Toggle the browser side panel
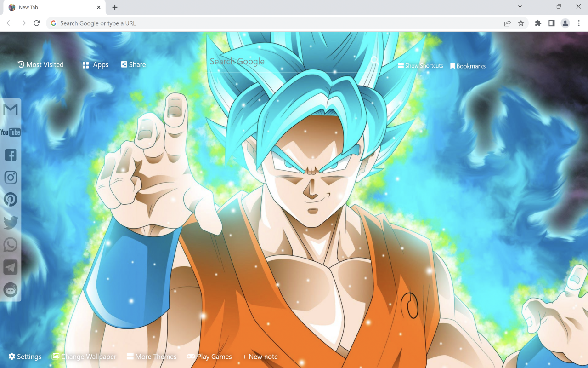Screen dimensions: 588x368 (552, 23)
